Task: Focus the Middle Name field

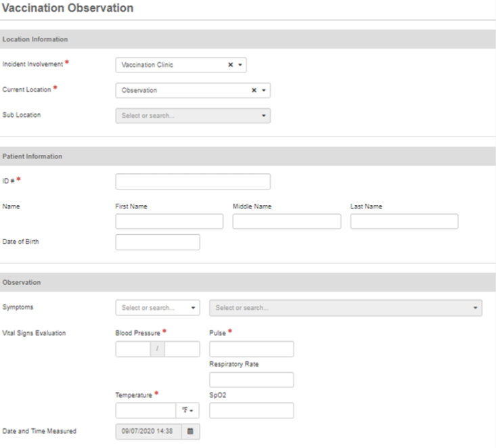Action: (x=287, y=221)
